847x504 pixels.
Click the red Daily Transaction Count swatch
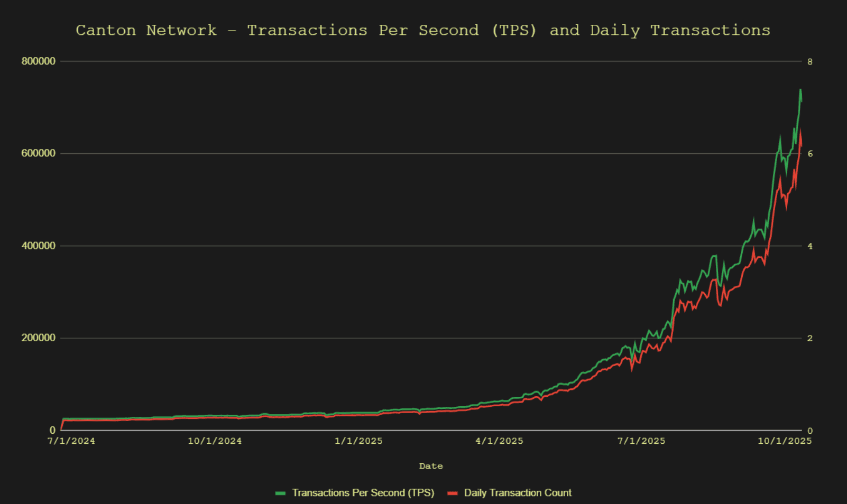point(452,493)
